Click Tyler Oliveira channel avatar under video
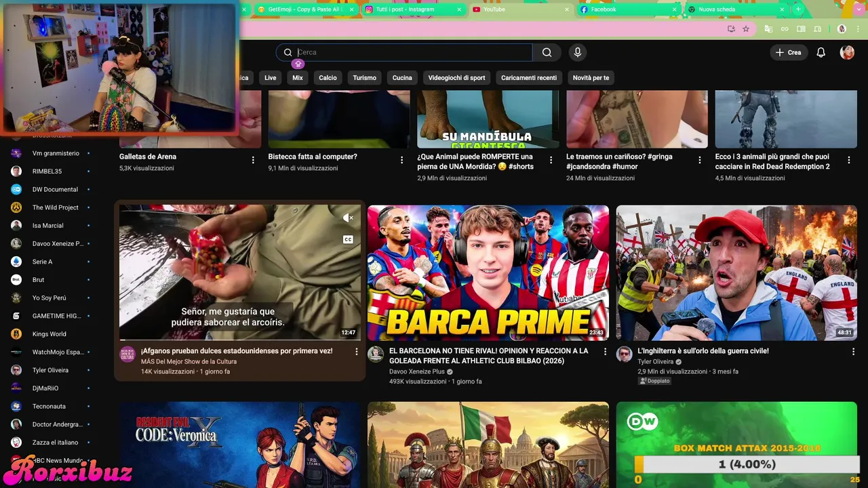 point(624,354)
